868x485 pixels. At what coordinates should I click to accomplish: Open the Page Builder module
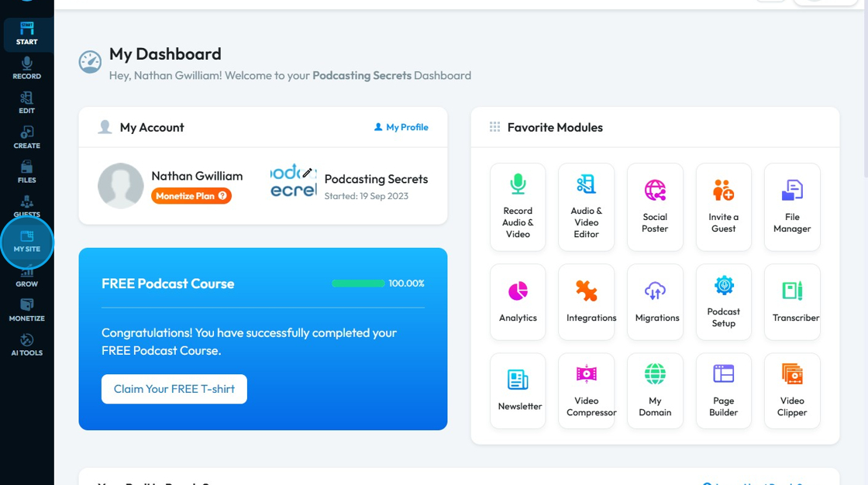[723, 390]
